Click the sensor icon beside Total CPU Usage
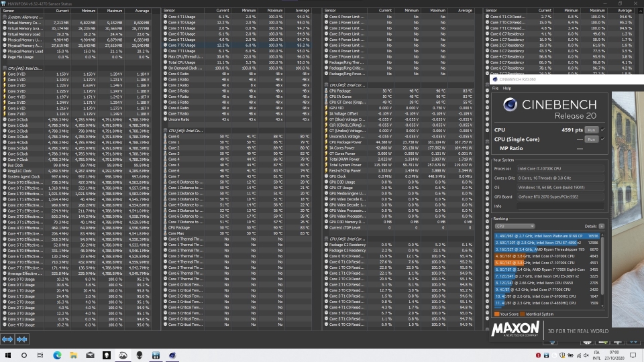 tap(165, 62)
